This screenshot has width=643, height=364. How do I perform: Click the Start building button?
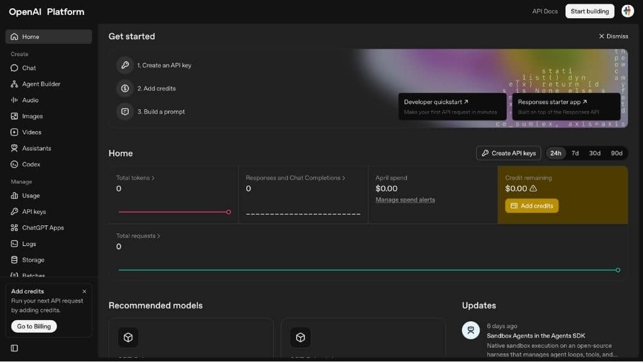589,11
